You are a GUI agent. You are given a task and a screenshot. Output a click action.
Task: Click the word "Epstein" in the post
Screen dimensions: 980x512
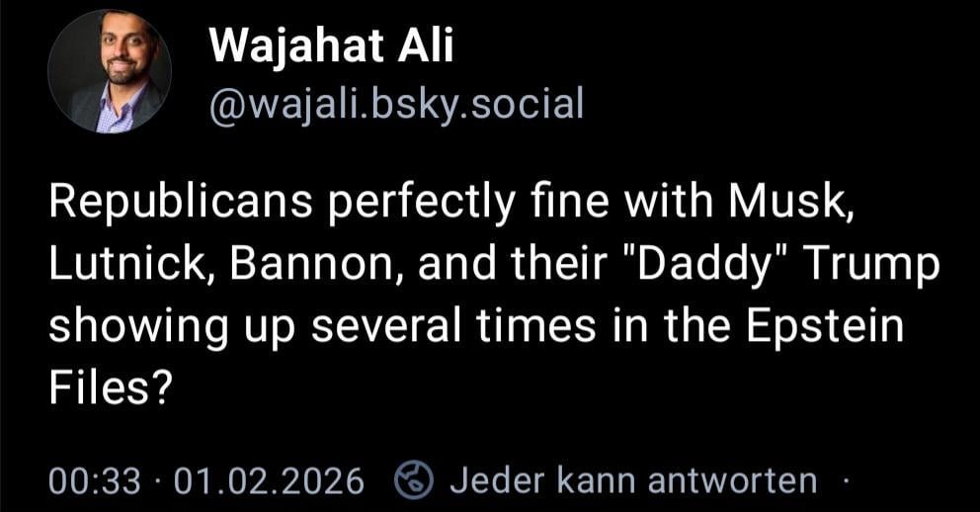click(x=826, y=326)
